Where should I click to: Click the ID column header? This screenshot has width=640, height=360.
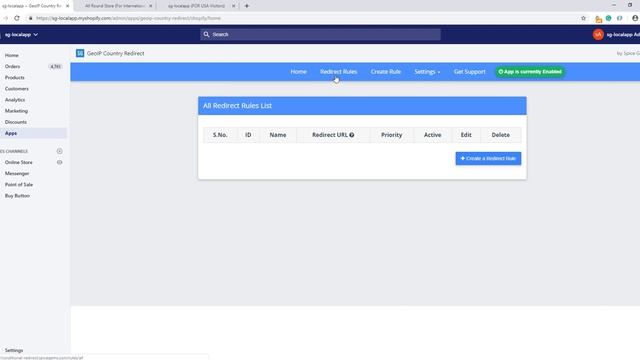(248, 135)
